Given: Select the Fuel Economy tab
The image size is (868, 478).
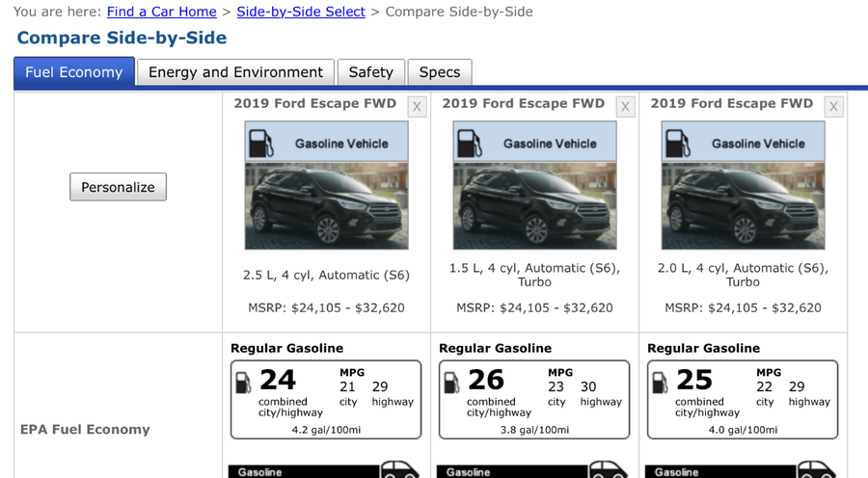Looking at the screenshot, I should pos(74,72).
